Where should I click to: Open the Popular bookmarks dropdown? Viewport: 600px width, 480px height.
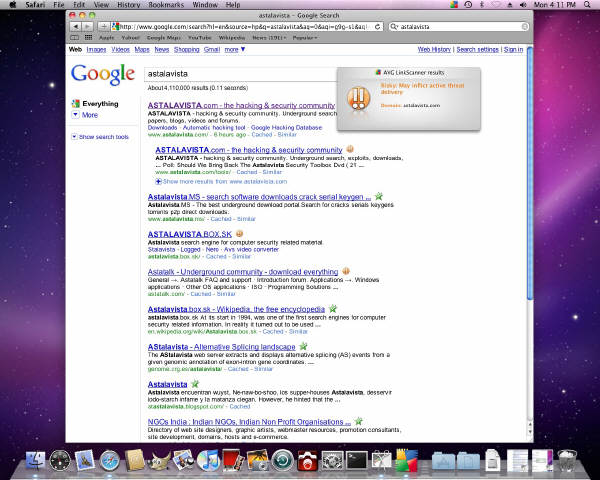pyautogui.click(x=305, y=38)
